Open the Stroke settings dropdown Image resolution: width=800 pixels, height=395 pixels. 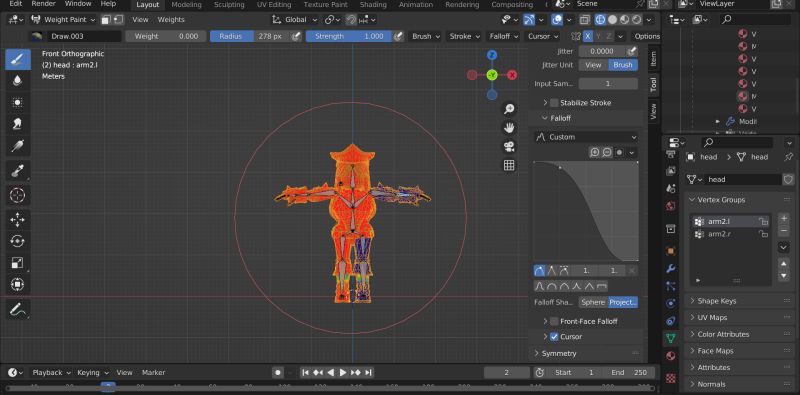pos(464,36)
